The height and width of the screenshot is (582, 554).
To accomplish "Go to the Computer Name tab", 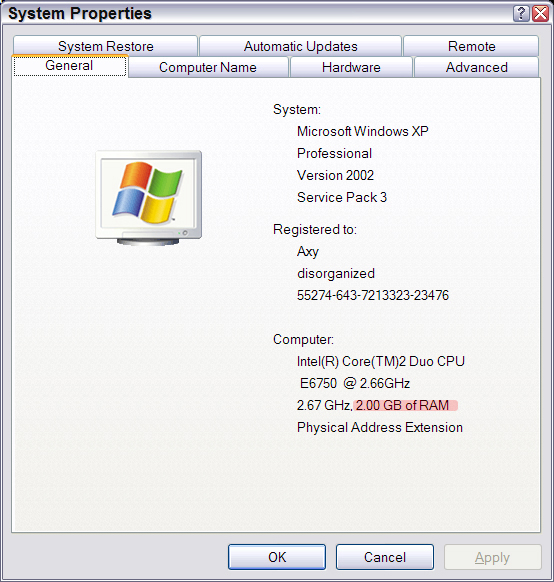I will pos(208,67).
